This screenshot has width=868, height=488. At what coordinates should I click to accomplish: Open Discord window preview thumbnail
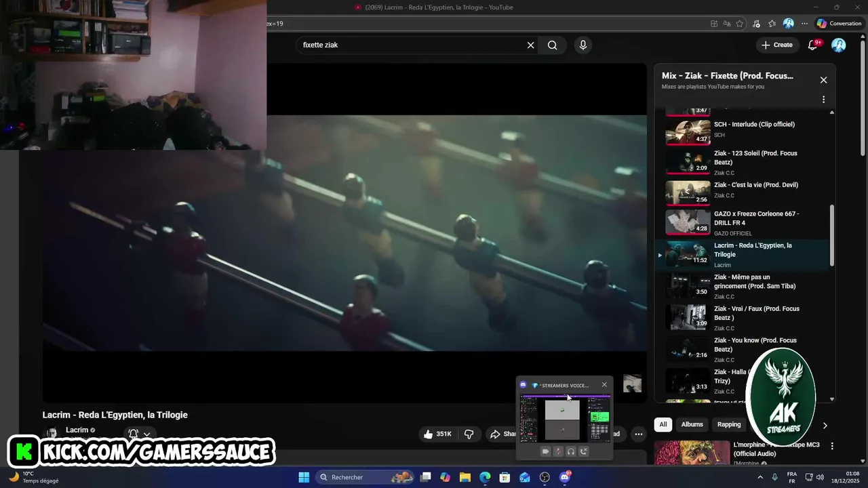[x=565, y=418]
